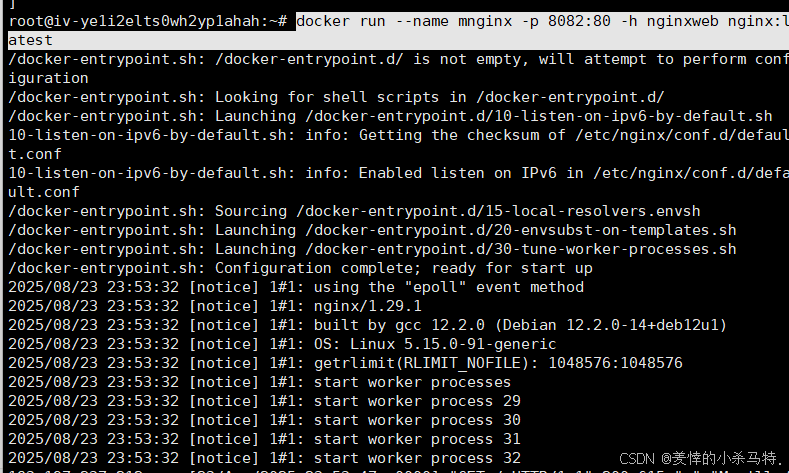
Task: Click the 'getrlimit(RLIMIT_NOFILE)' notice line
Action: pos(346,363)
